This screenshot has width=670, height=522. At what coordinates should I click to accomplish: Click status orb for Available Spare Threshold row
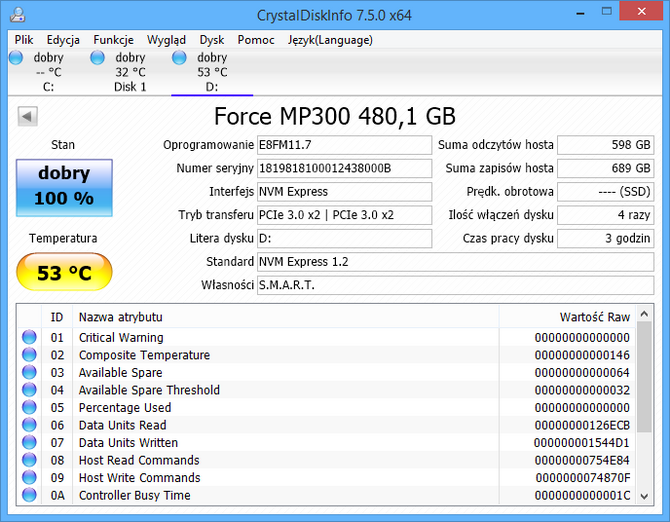[x=29, y=390]
